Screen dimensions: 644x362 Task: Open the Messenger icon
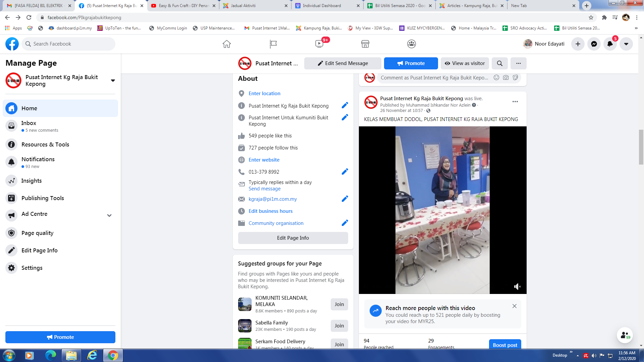(x=594, y=44)
